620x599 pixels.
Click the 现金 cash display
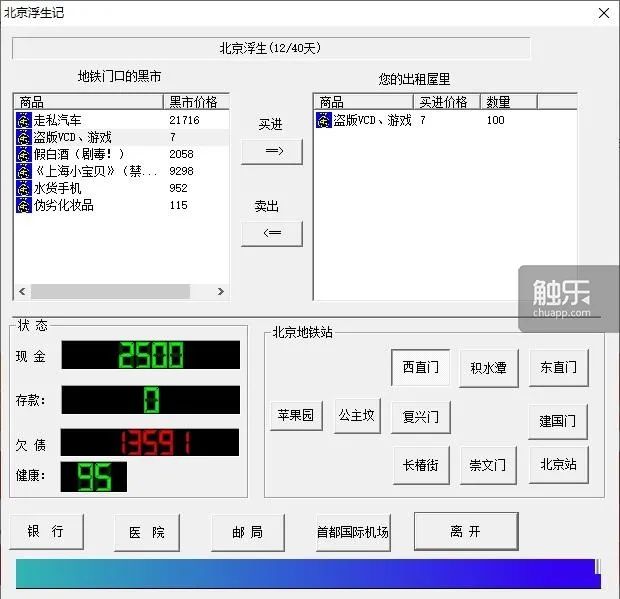151,355
